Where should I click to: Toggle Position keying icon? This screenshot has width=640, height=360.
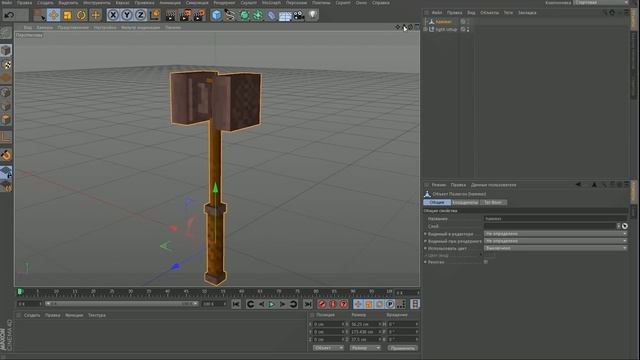click(x=358, y=304)
